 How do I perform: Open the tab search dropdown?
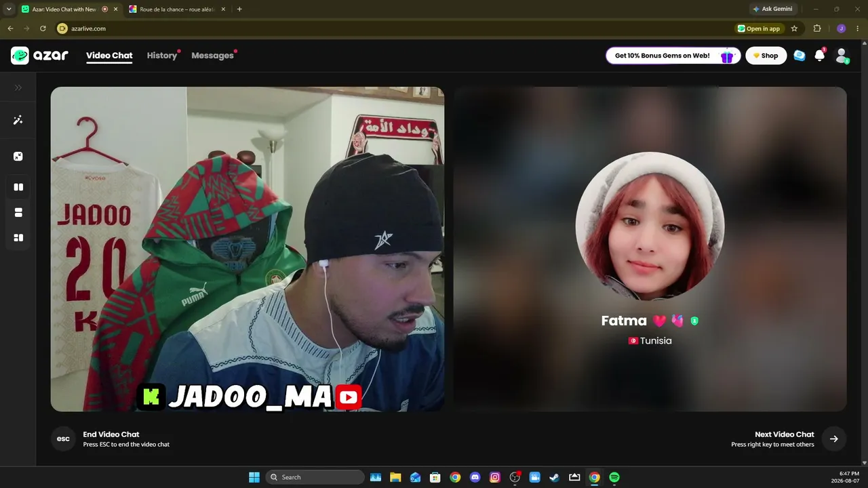tap(9, 9)
